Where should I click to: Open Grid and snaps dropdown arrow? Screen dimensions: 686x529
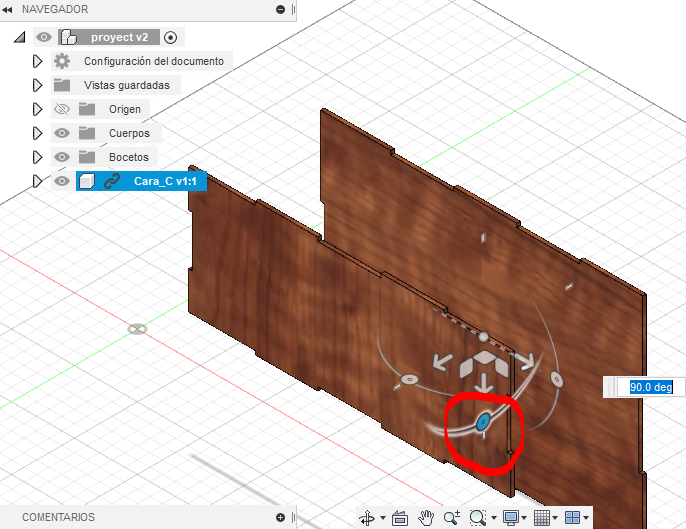pyautogui.click(x=555, y=518)
